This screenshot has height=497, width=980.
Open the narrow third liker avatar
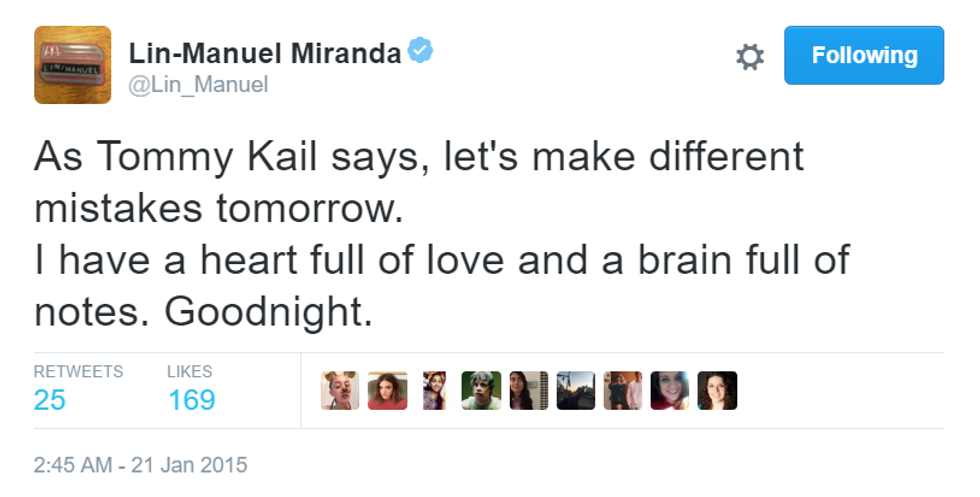click(434, 391)
